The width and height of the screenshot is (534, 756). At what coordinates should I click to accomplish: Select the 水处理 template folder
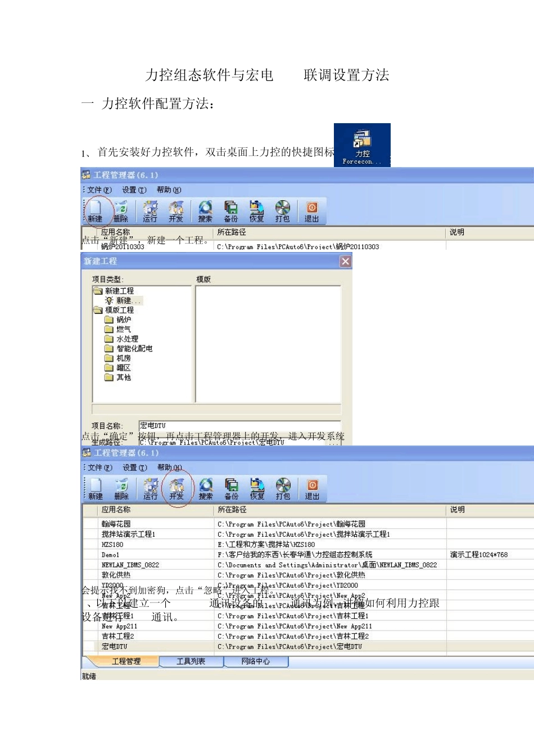pyautogui.click(x=121, y=339)
